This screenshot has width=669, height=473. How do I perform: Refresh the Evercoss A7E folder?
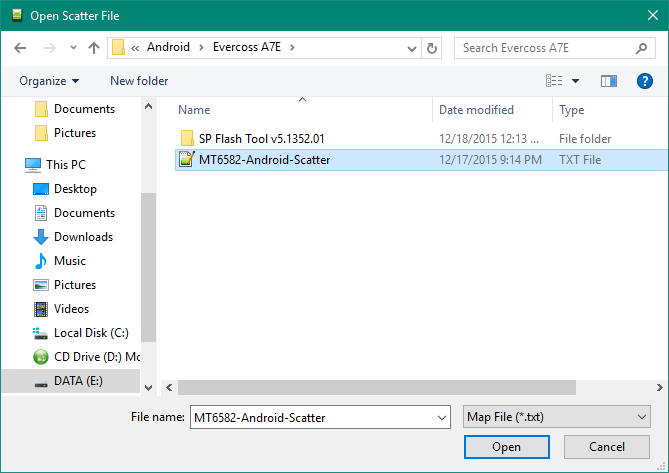pos(432,48)
